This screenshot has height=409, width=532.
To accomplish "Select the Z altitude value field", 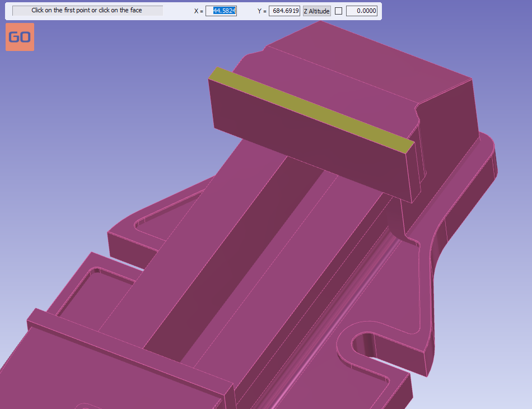I will [361, 11].
